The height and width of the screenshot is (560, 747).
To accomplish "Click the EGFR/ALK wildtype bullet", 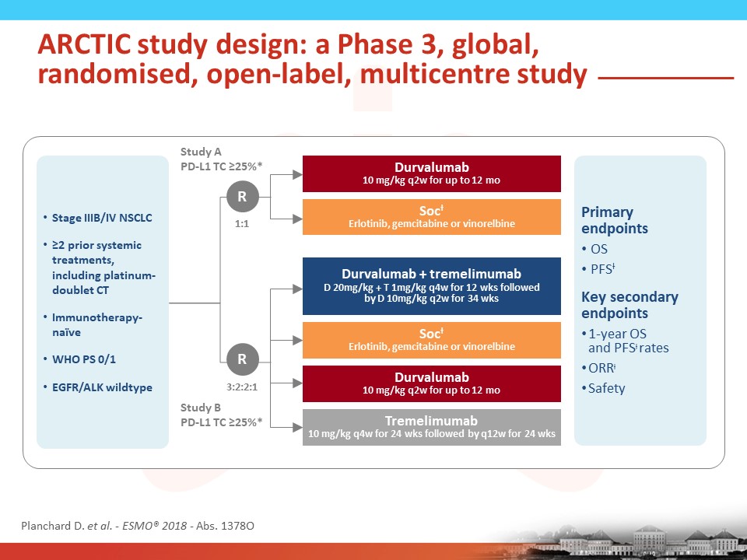I will coord(98,387).
